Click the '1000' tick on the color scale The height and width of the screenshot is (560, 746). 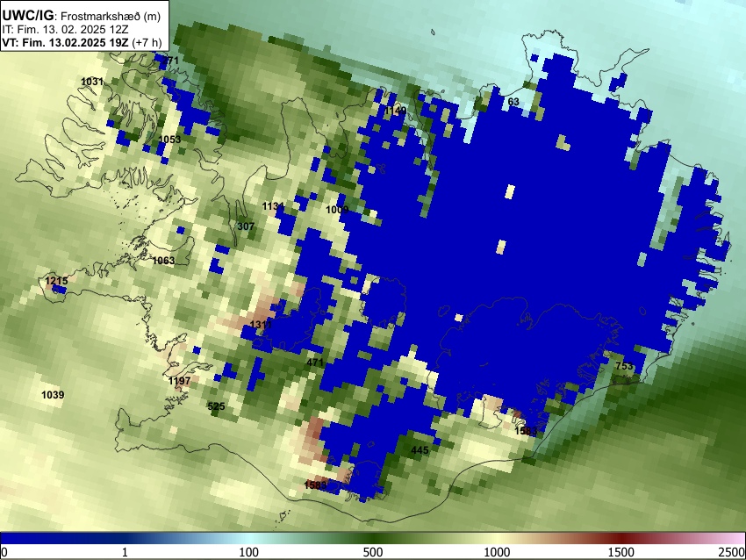(497, 552)
